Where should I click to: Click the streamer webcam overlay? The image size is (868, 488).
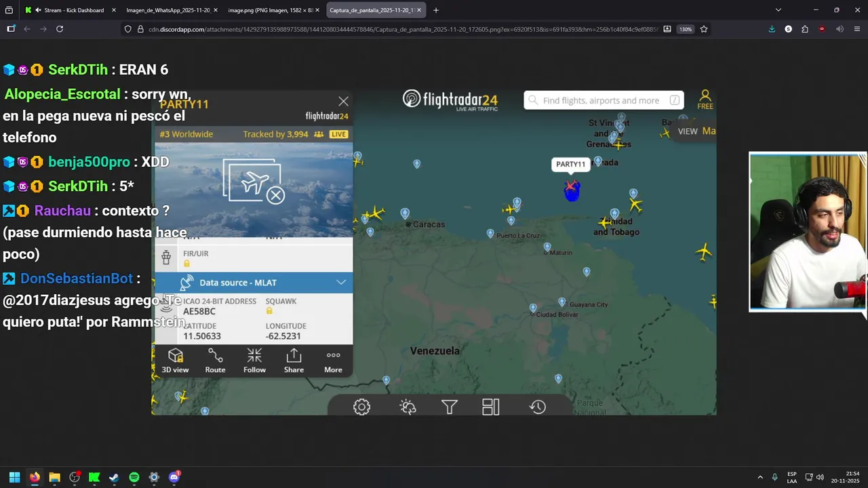(x=808, y=232)
